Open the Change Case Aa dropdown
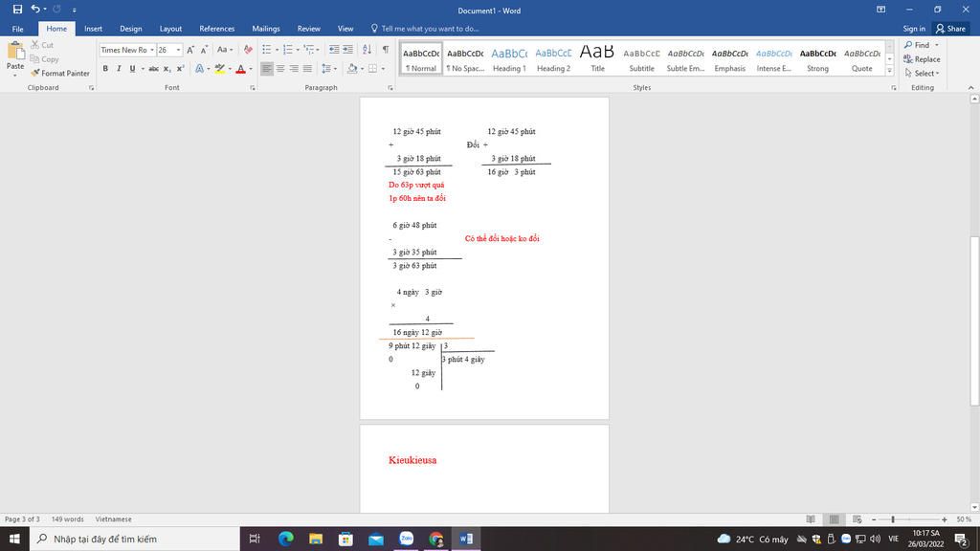The height and width of the screenshot is (551, 980). click(224, 50)
